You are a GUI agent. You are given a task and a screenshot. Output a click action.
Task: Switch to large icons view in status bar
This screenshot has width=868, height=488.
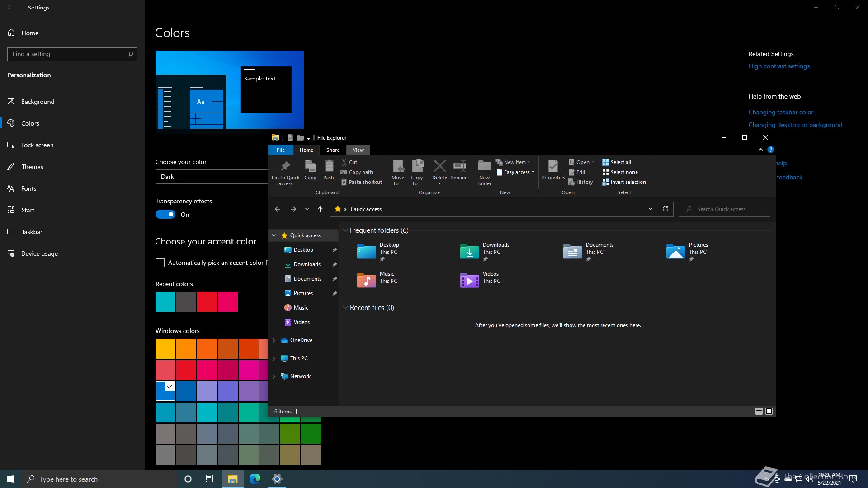pyautogui.click(x=769, y=411)
